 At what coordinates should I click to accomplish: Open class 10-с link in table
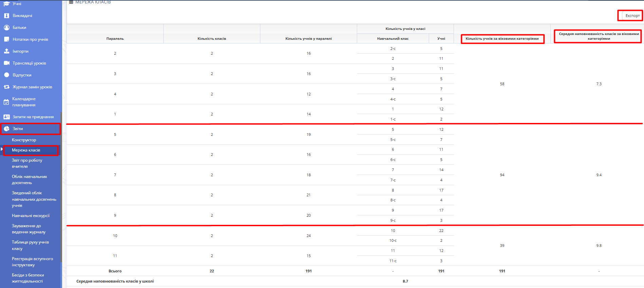point(393,240)
